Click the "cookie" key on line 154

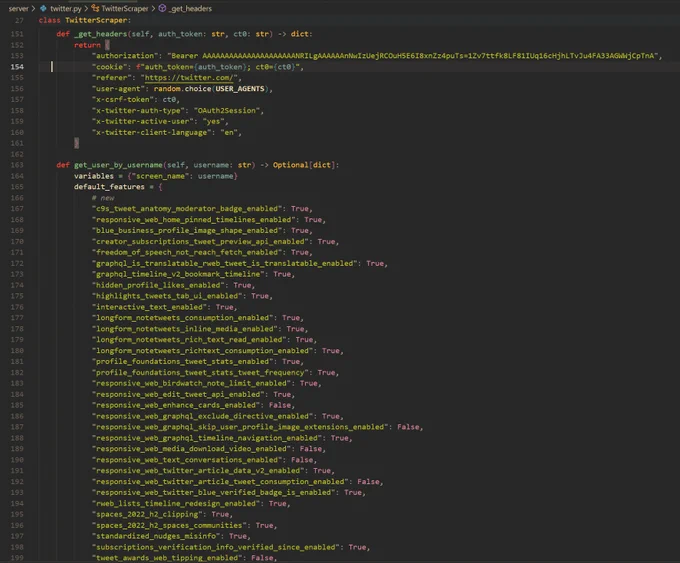click(x=109, y=67)
